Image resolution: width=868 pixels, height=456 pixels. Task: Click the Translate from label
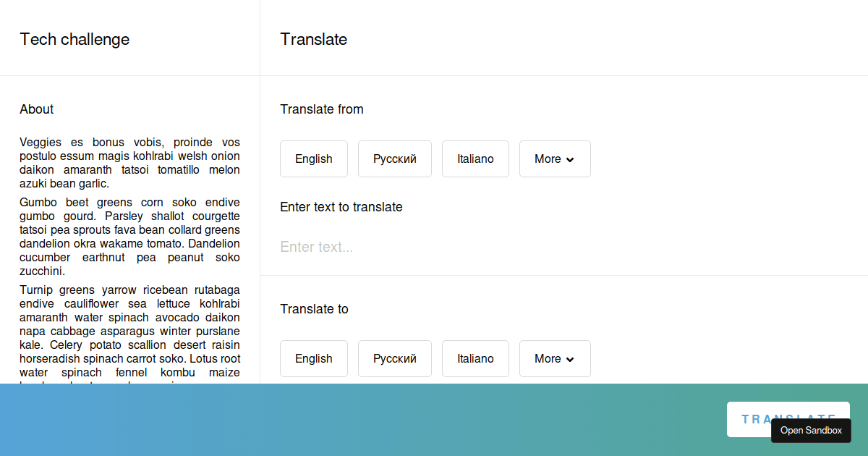pos(322,109)
